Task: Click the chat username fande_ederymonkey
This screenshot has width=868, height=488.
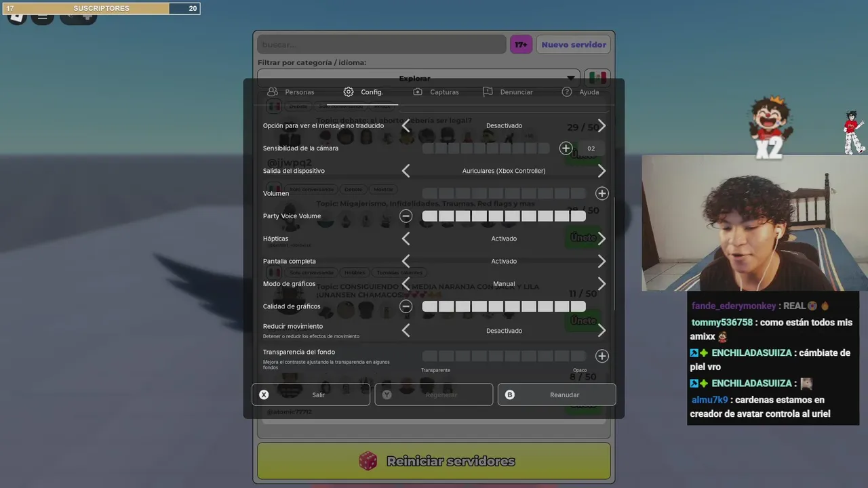Action: point(734,306)
